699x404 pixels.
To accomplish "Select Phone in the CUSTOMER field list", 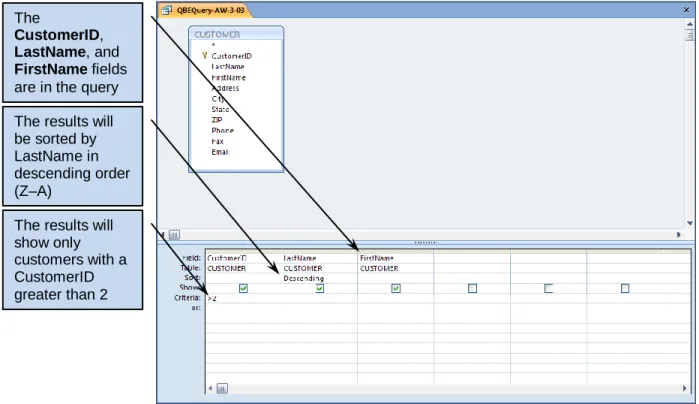I will click(x=222, y=131).
